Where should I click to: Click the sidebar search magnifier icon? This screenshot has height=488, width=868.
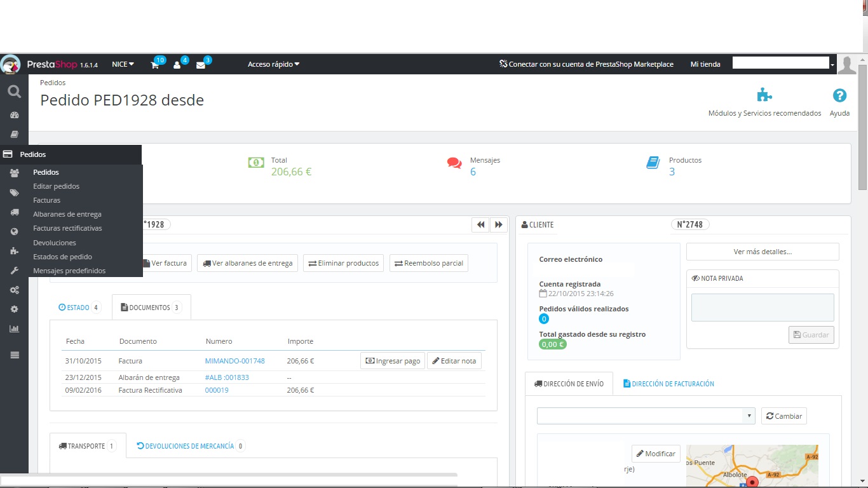pos(14,92)
